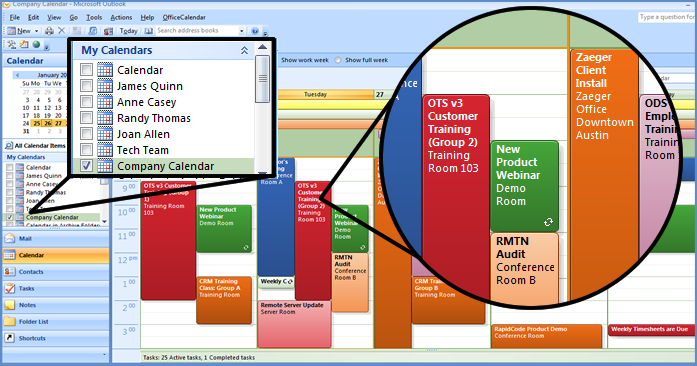
Task: Click the Shortcuts arrow icon
Action: pyautogui.click(x=9, y=338)
